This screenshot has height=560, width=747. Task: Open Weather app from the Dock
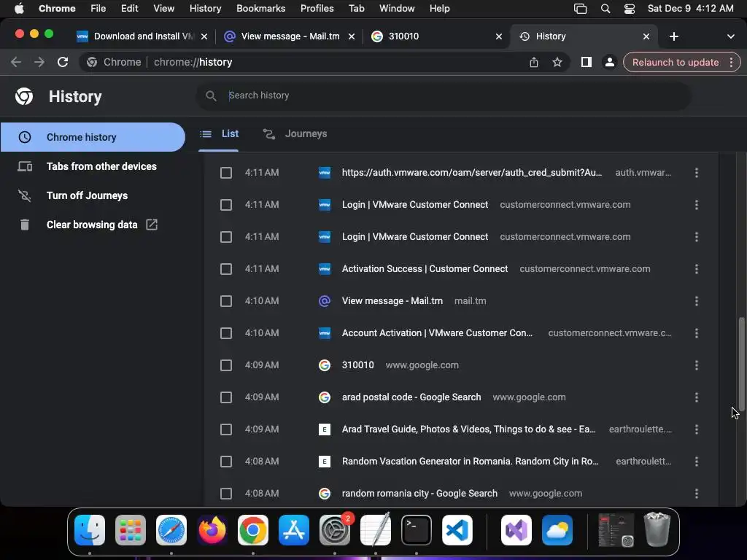click(557, 530)
